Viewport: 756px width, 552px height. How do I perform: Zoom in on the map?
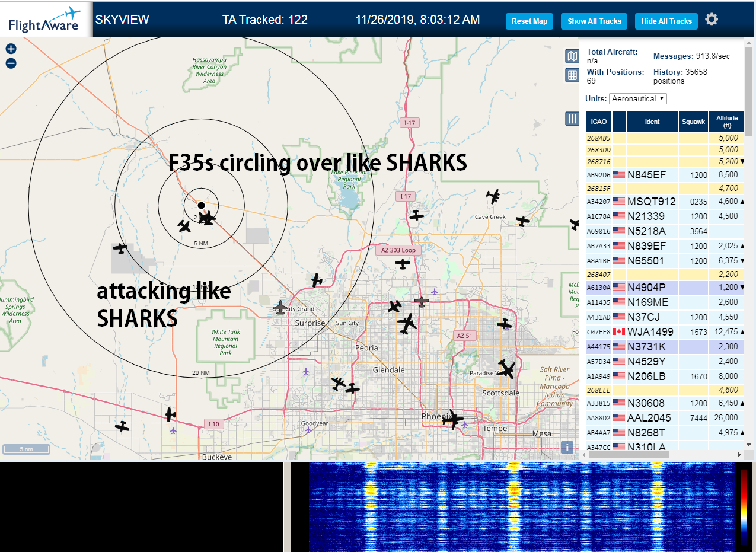pyautogui.click(x=11, y=49)
